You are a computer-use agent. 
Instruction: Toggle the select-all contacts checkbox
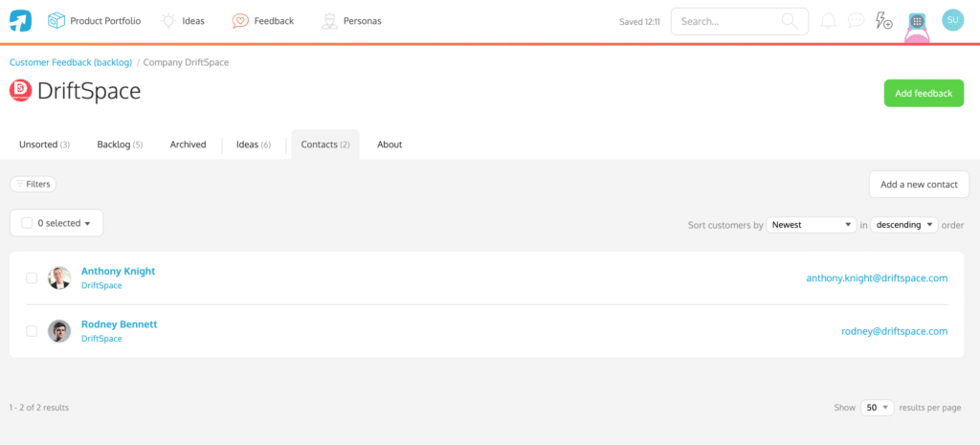point(27,223)
